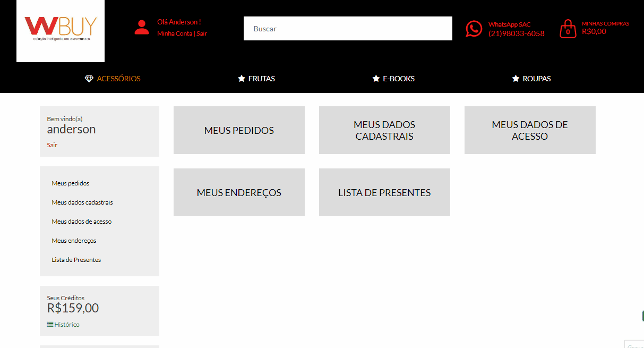Click the star icon beside E-books

tap(376, 79)
